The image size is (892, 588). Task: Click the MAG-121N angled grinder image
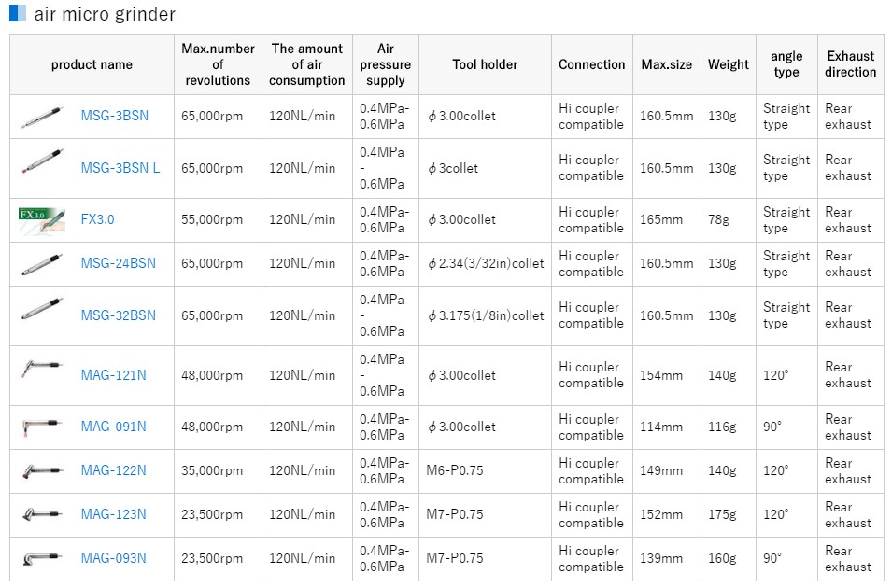(x=42, y=375)
